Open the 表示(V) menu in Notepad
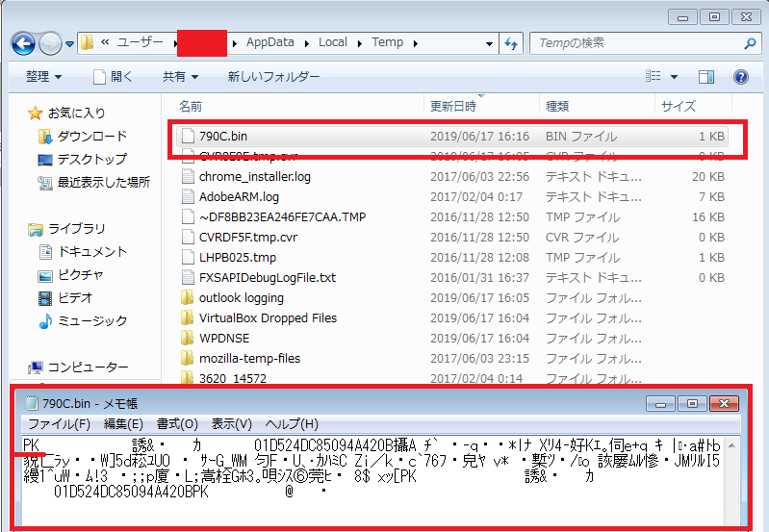Screen dimensions: 769x532 tap(232, 423)
